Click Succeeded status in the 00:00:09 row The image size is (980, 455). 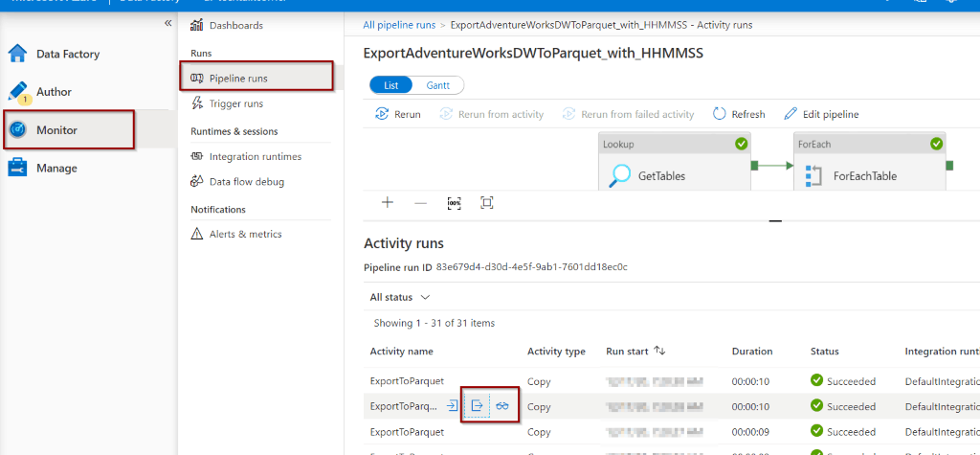(843, 432)
